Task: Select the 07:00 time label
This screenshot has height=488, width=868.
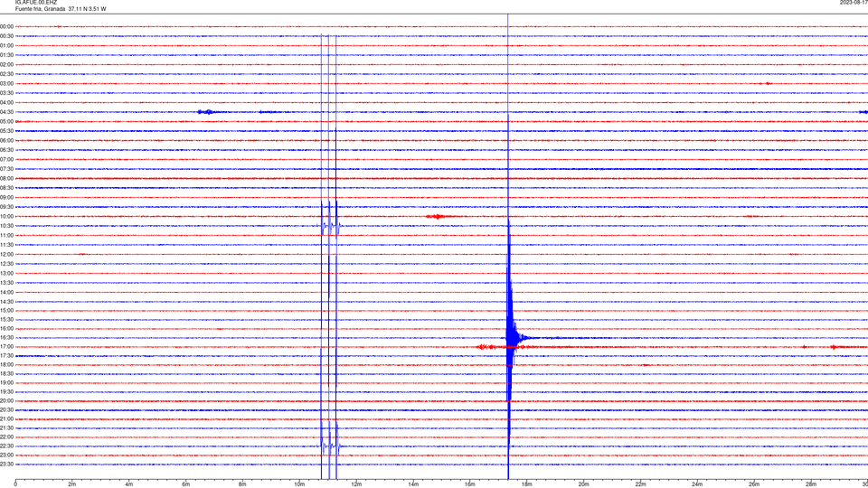Action: coord(6,159)
